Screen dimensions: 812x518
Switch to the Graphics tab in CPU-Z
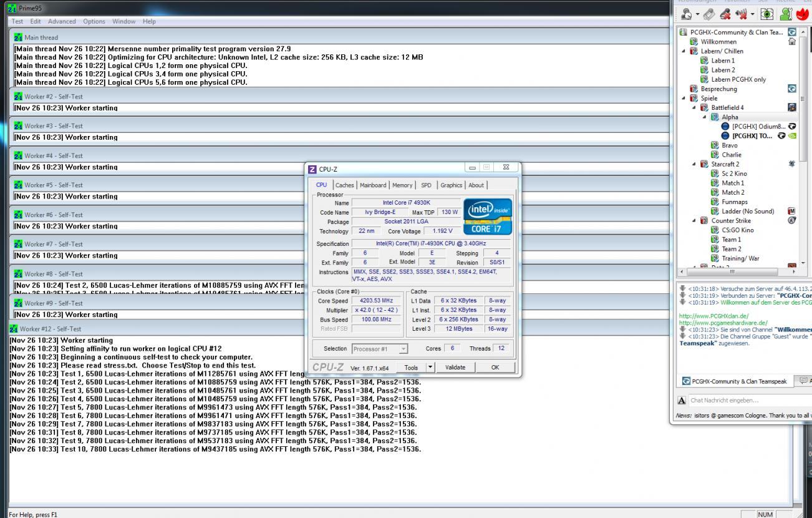click(x=452, y=185)
